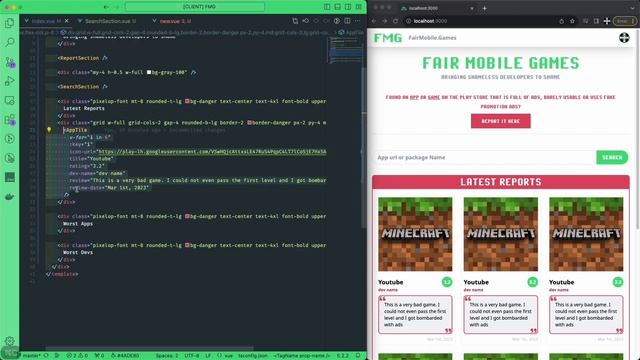Viewport: 640px width, 360px height.
Task: Click the FMG logo on webpage
Action: 388,38
